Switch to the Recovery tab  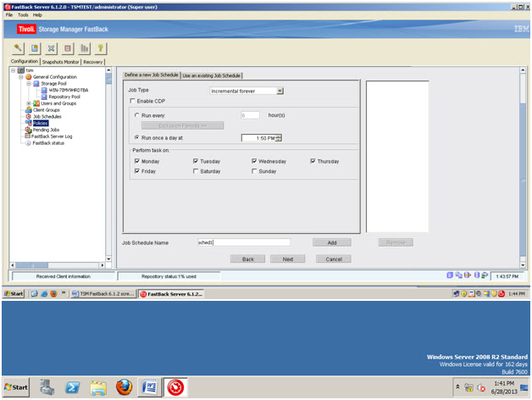pyautogui.click(x=93, y=62)
